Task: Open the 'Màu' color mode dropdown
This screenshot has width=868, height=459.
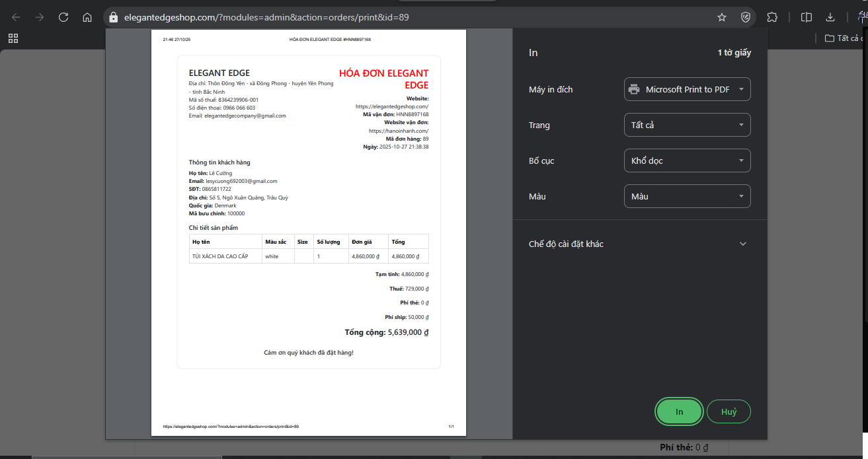Action: coord(687,196)
